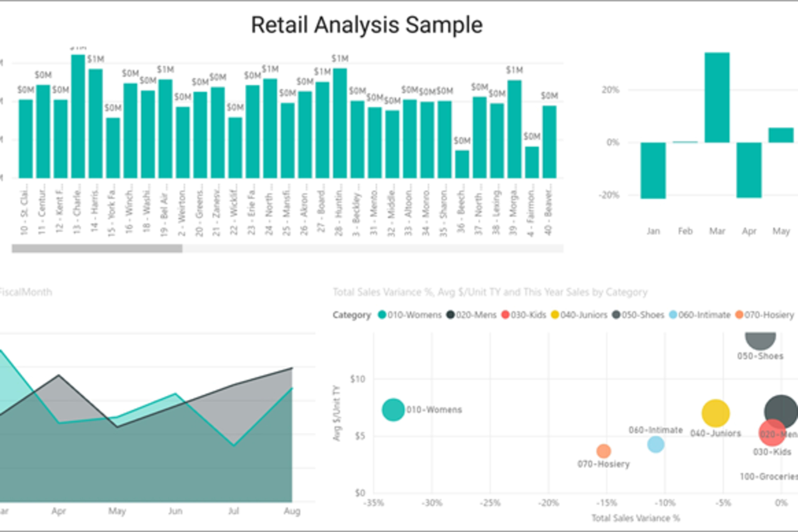Image resolution: width=798 pixels, height=532 pixels.
Task: Select the 22 - Wicklif... store bar
Action: [235, 148]
